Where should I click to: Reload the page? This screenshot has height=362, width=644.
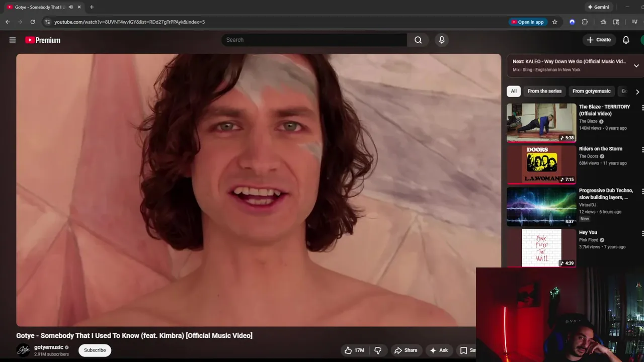click(33, 22)
